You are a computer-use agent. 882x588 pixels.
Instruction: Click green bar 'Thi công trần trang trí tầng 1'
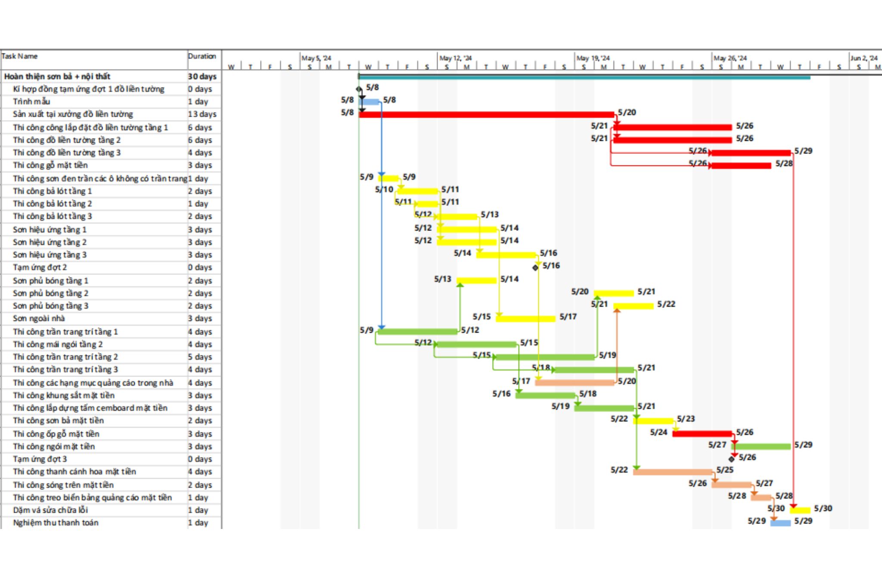pyautogui.click(x=418, y=332)
